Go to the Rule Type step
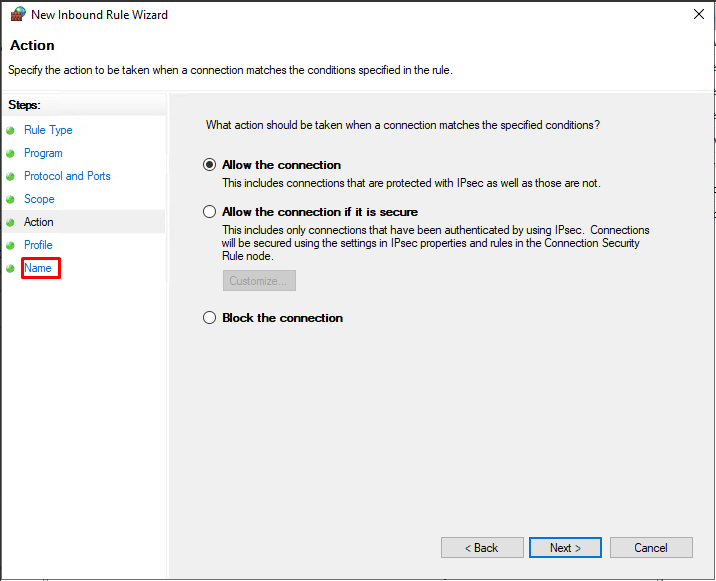This screenshot has height=581, width=716. point(48,130)
